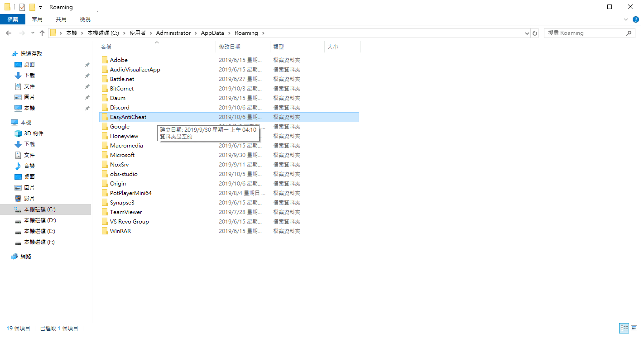Click the AudioVisualizerApp folder icon
The image size is (644, 338).
coord(105,70)
